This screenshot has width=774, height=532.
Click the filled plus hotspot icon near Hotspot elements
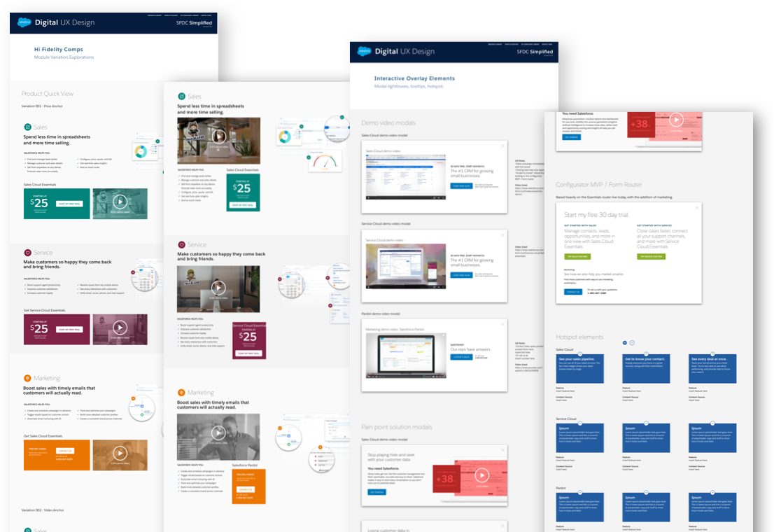[x=625, y=342]
